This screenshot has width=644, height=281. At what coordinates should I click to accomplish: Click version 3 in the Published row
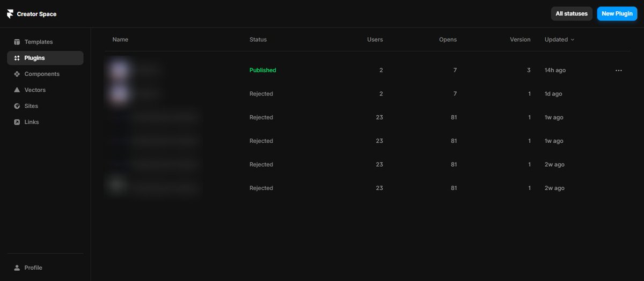pyautogui.click(x=529, y=70)
